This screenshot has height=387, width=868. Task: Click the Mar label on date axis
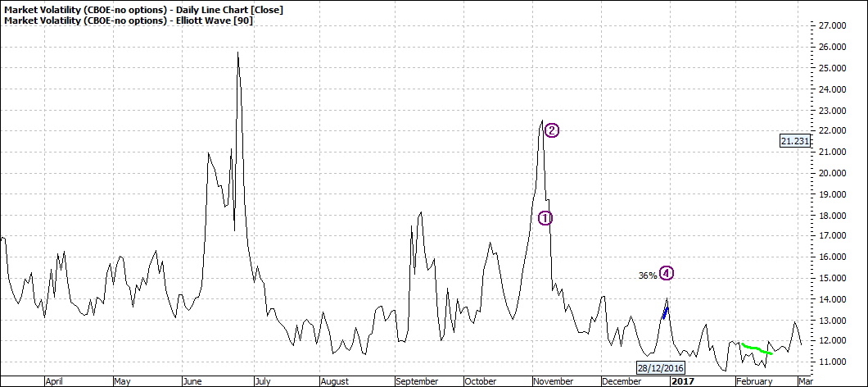point(806,381)
